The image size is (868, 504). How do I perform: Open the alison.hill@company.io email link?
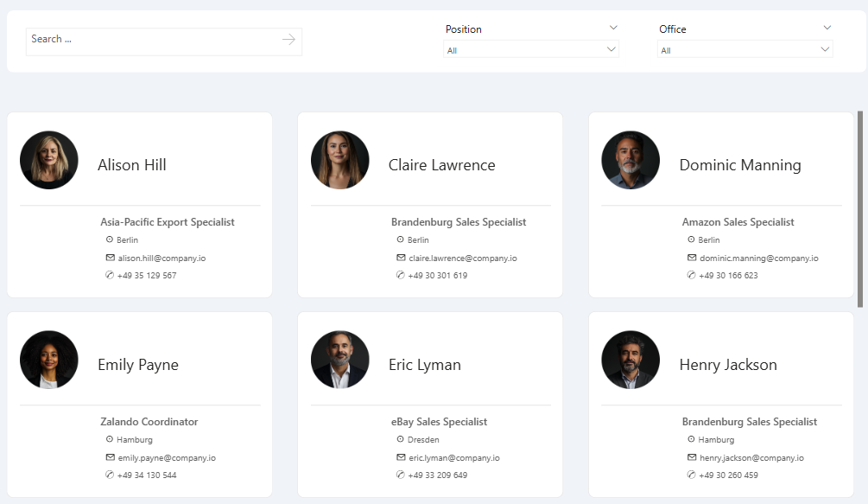[x=162, y=258]
